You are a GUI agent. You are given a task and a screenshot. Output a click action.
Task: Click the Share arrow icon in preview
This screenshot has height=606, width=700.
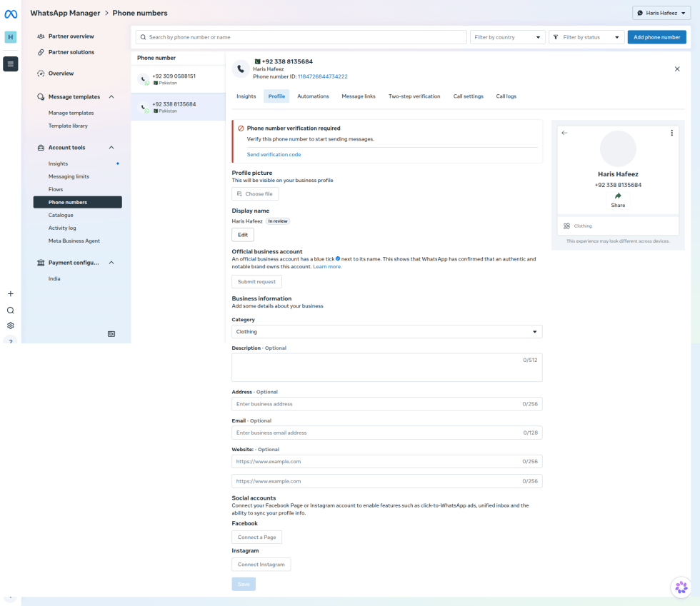[x=618, y=196]
